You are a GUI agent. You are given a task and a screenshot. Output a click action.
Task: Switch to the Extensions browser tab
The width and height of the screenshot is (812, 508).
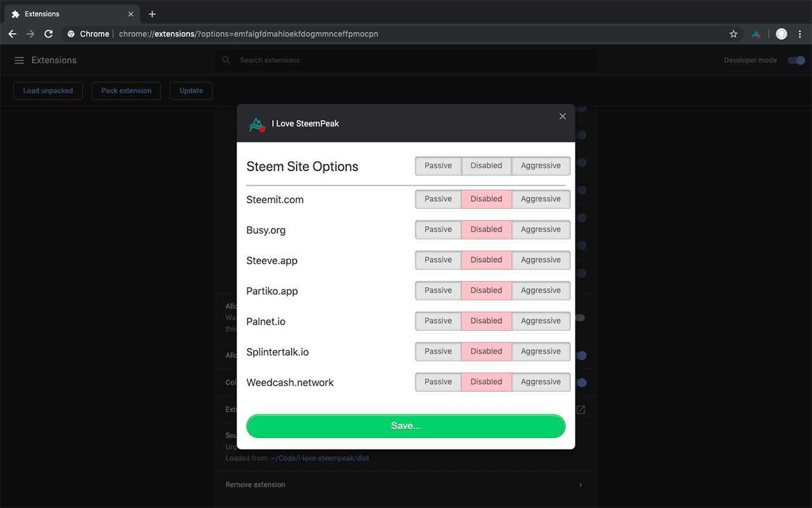70,14
